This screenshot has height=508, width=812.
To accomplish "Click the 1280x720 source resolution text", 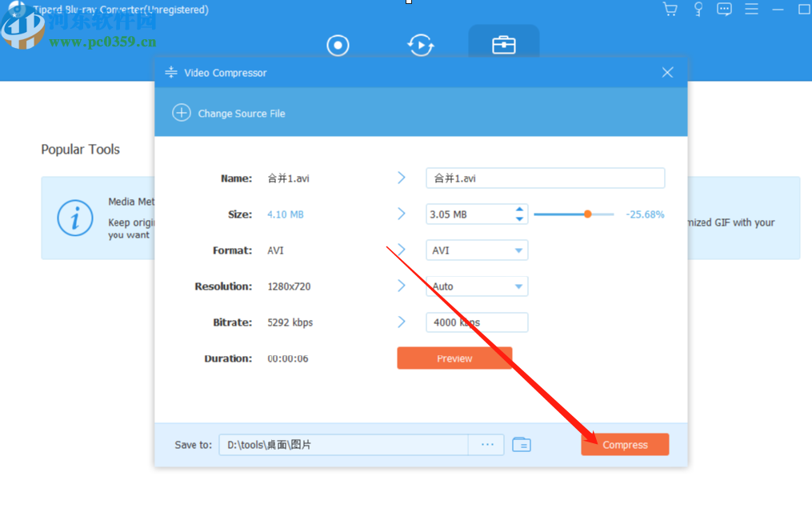I will click(x=289, y=286).
